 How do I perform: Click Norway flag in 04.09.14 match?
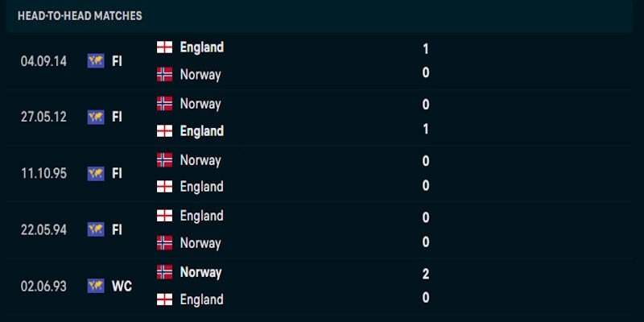tap(164, 74)
